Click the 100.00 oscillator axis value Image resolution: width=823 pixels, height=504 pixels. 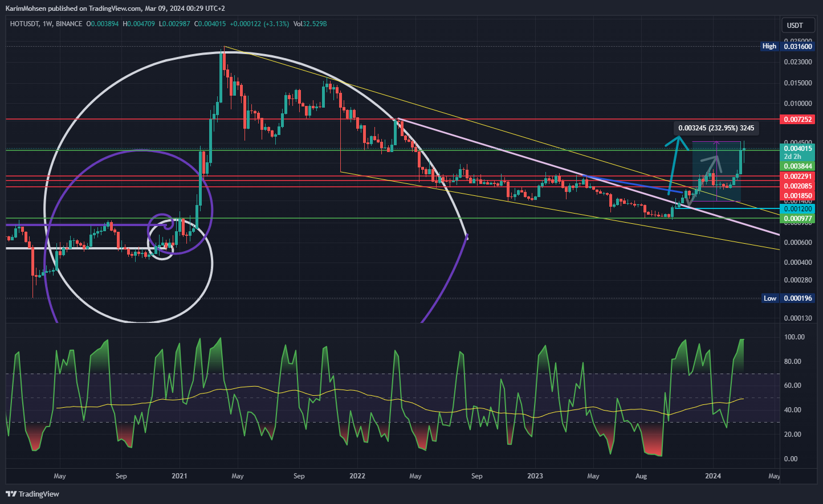point(795,337)
